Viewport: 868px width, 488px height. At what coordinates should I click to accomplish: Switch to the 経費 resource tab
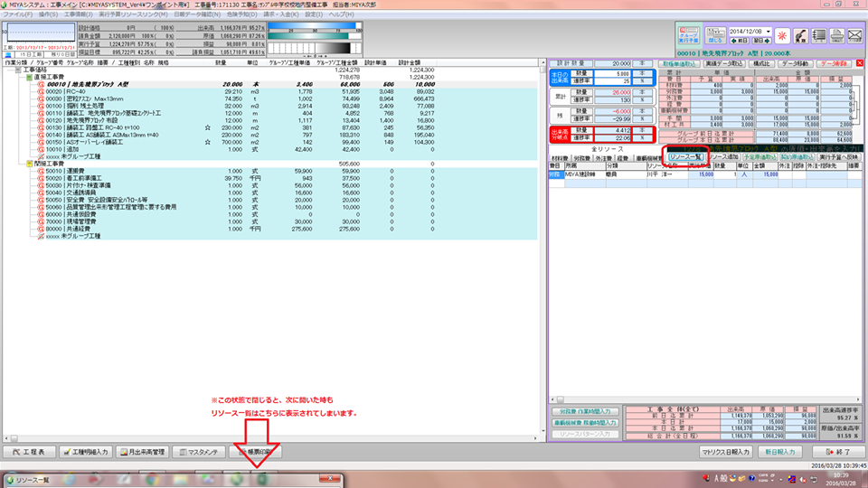pyautogui.click(x=623, y=158)
